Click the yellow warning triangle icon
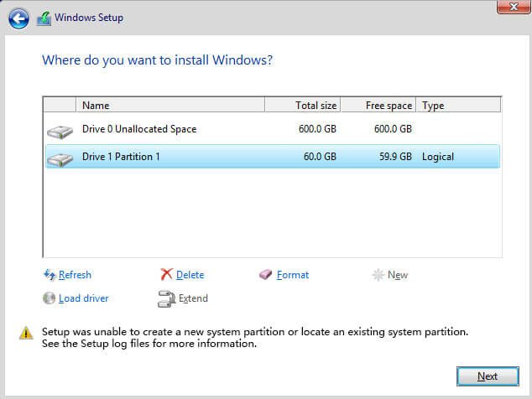 tap(26, 333)
